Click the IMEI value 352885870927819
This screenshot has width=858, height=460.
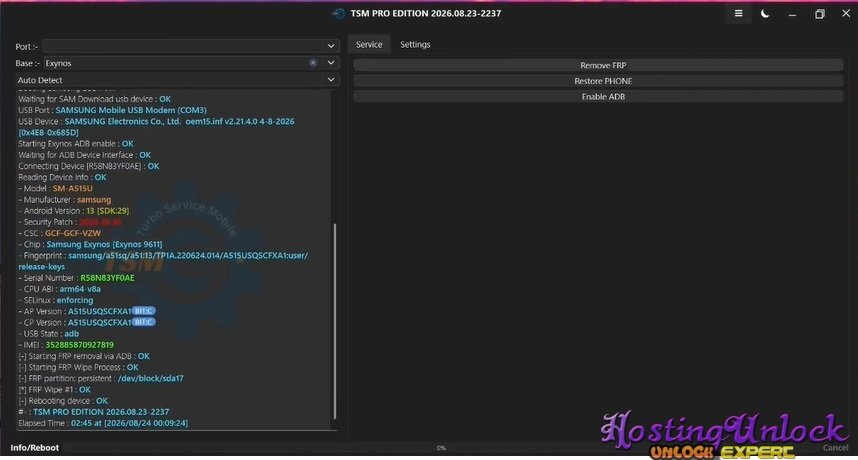79,345
